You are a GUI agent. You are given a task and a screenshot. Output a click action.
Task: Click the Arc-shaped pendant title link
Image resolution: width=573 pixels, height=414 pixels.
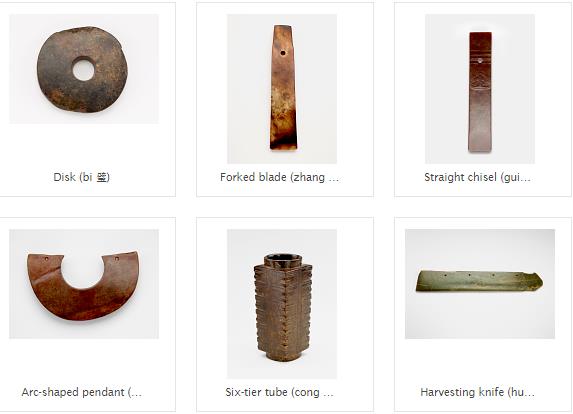[81, 392]
